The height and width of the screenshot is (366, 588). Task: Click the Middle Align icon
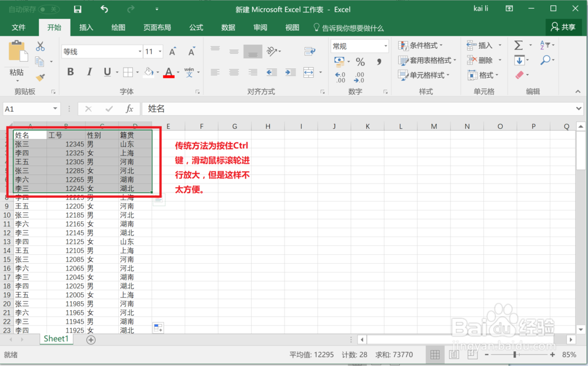pyautogui.click(x=234, y=51)
